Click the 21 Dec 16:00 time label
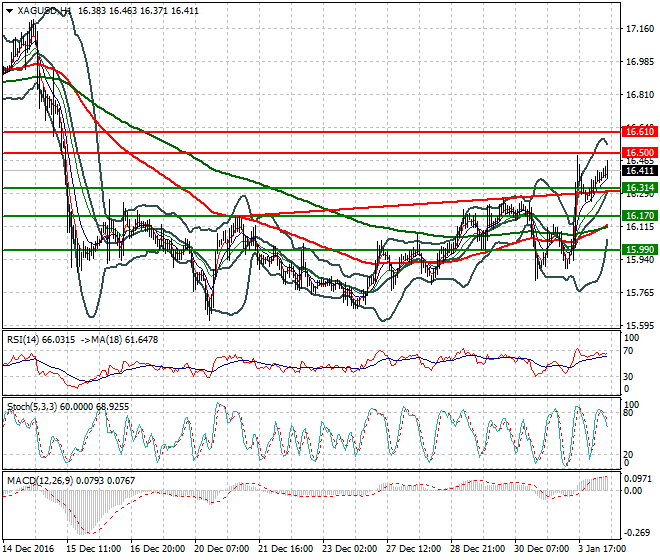This screenshot has height=560, width=660. (286, 549)
